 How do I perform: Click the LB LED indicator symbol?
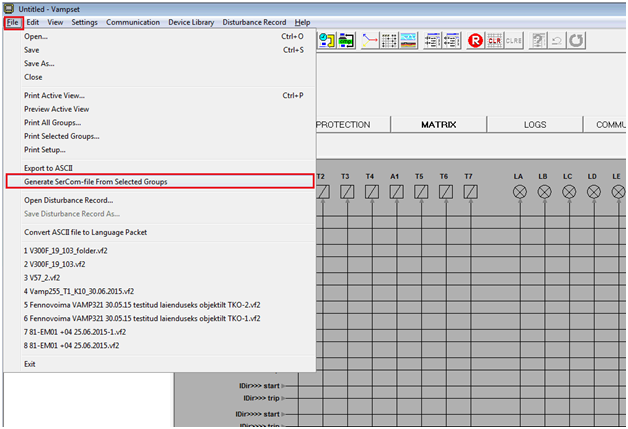tap(544, 192)
